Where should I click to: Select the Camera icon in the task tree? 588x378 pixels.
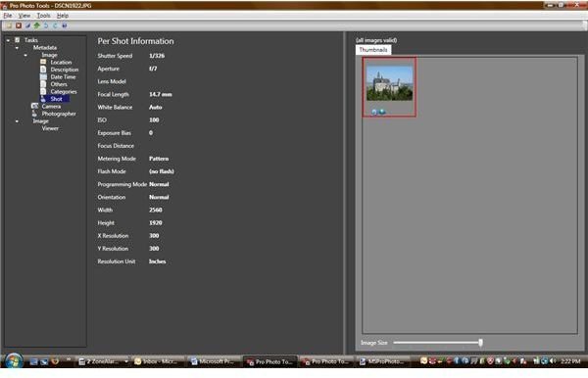(35, 106)
